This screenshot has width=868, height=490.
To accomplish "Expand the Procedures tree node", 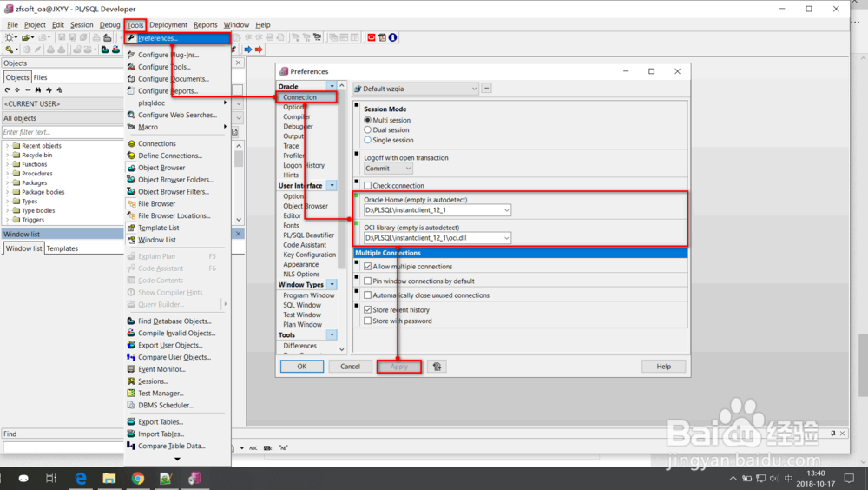I will coord(7,174).
